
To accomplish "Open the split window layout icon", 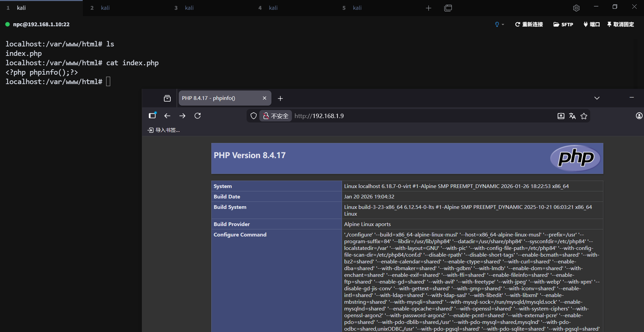I will 448,8.
